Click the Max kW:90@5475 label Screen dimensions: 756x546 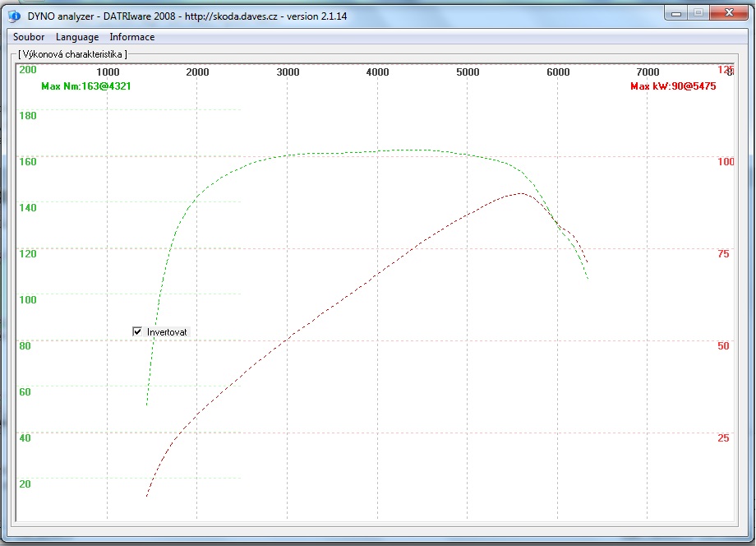(x=673, y=86)
